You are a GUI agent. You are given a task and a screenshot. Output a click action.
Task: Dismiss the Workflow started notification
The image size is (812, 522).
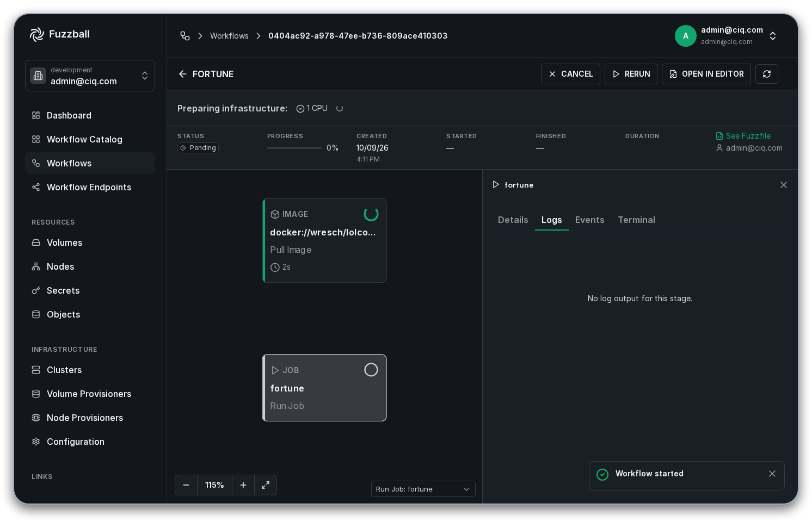point(772,474)
